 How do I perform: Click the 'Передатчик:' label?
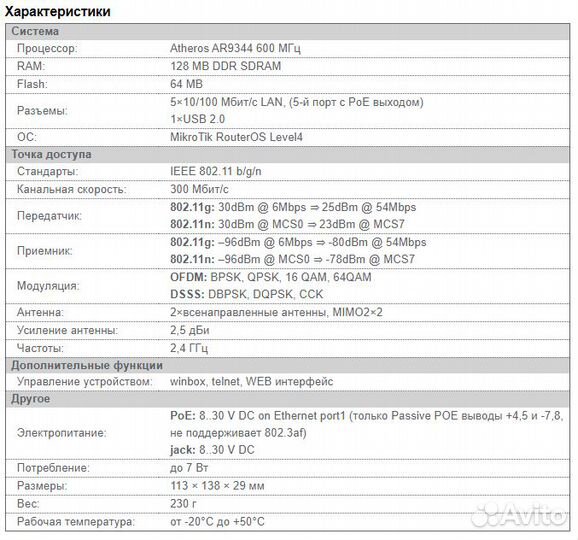pos(49,216)
